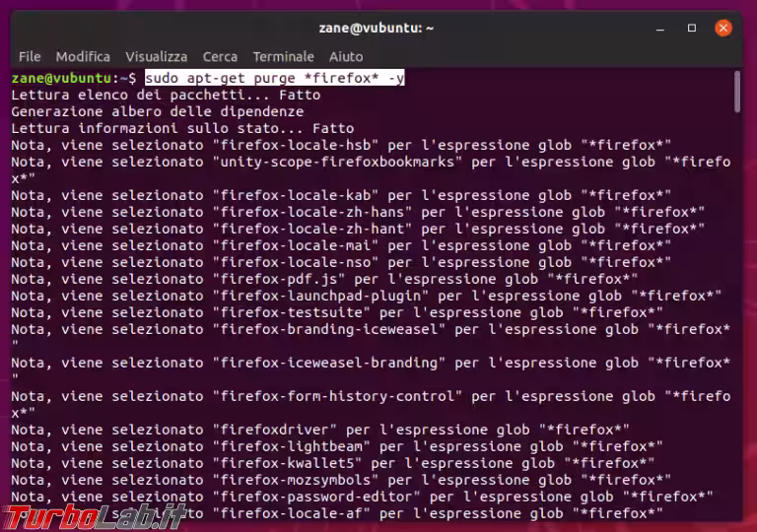
Task: Click the "firefox-testsuite" package name
Action: point(292,312)
